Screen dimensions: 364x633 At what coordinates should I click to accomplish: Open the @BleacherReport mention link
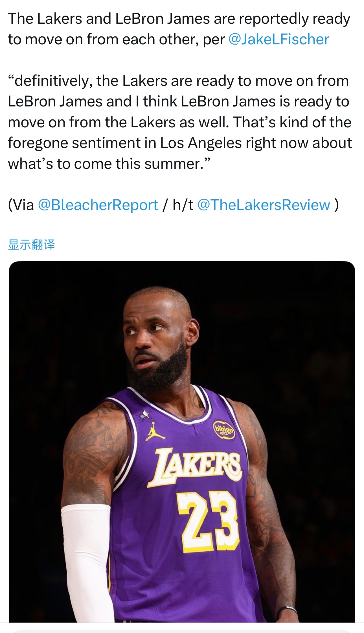(x=98, y=205)
